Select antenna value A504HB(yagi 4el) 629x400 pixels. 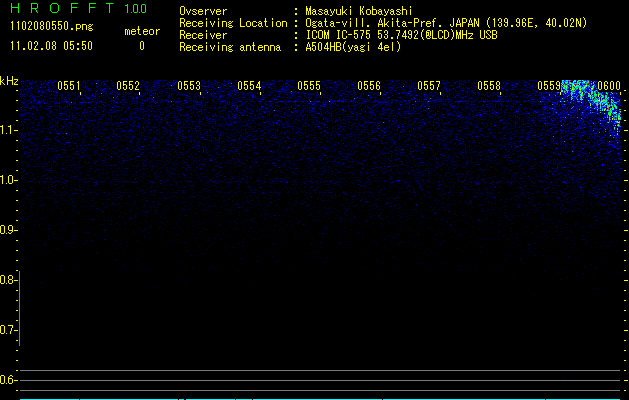coord(353,47)
